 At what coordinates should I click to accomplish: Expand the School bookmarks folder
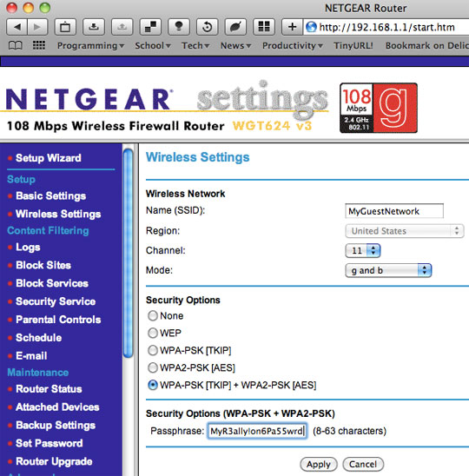[153, 45]
